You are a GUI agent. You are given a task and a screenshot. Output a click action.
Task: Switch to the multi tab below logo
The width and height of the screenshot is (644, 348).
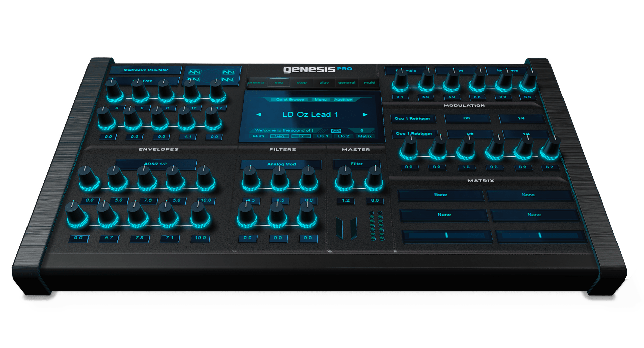pyautogui.click(x=369, y=82)
